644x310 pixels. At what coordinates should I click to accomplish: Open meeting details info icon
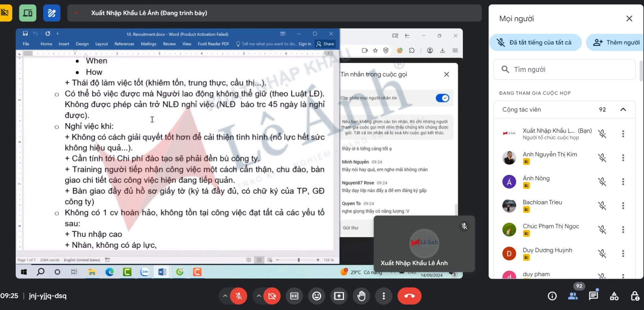552,296
